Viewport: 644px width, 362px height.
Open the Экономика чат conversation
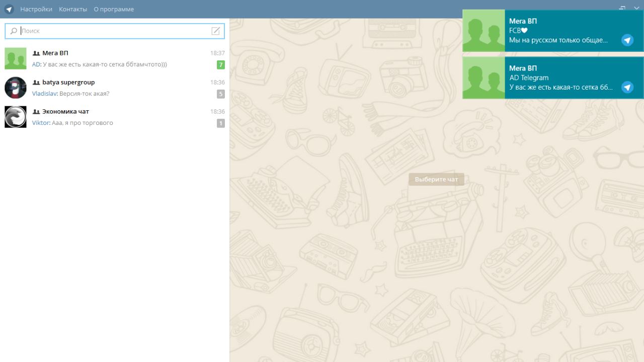click(x=115, y=117)
